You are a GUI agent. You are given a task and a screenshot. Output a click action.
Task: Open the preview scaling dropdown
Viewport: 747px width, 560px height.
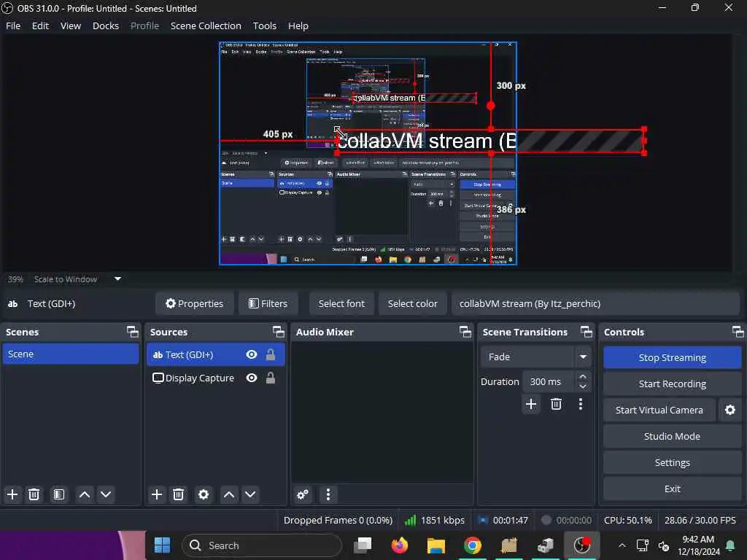(117, 279)
